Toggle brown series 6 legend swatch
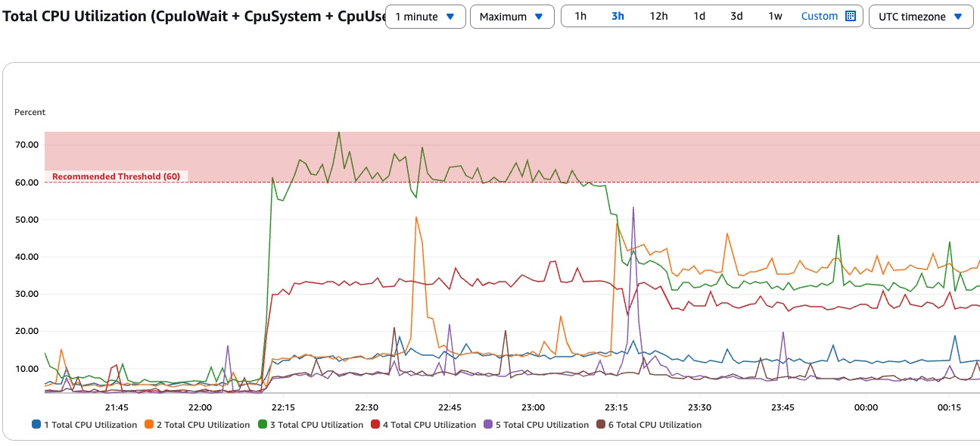 pos(601,425)
